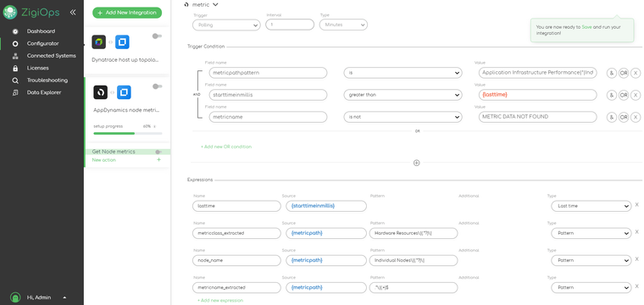Toggle the Dynatrace host up topology integration
Viewport: 644px width, 305px height.
pyautogui.click(x=157, y=36)
